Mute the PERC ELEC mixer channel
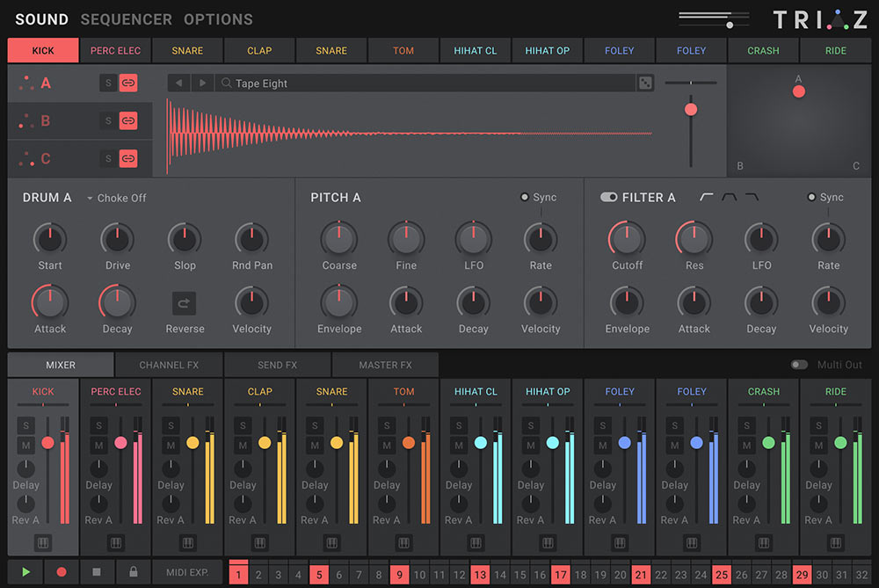 point(98,446)
